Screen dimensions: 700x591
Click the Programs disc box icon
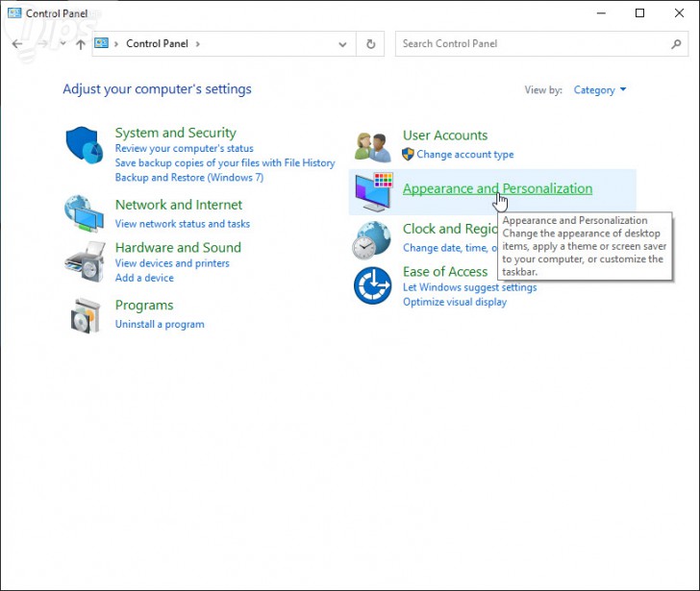[x=86, y=316]
